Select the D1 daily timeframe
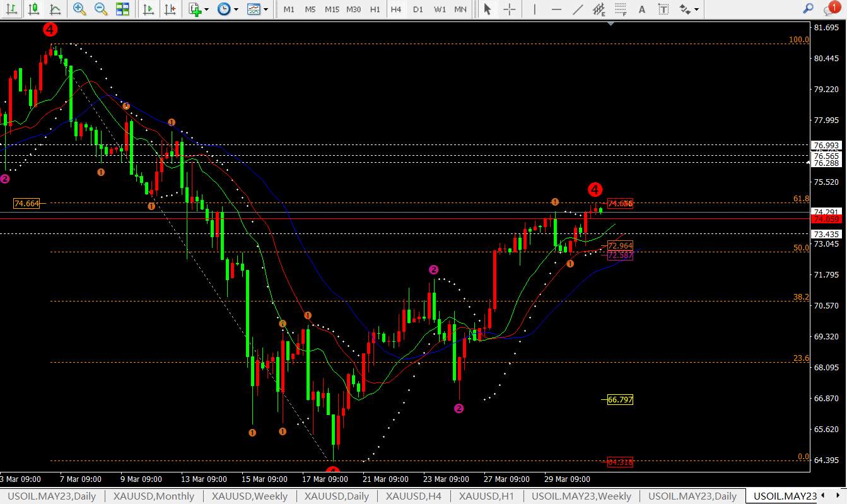Screen dimensions: 847x504 pos(418,9)
